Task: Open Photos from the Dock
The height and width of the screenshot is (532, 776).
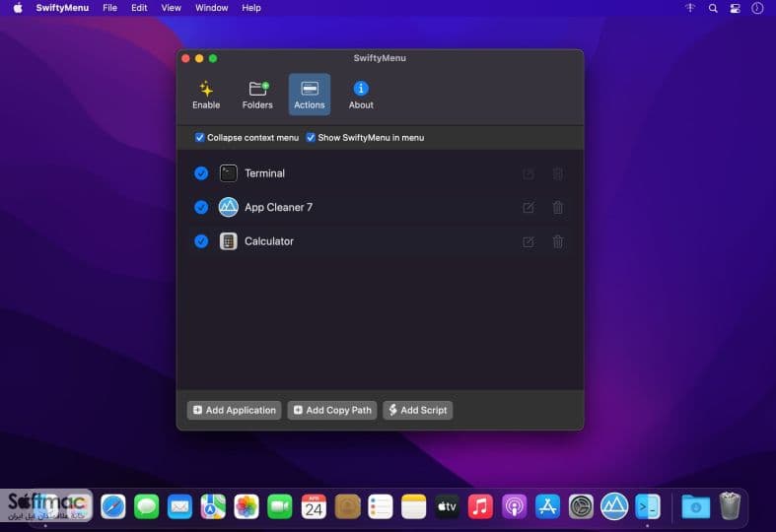Action: tap(247, 506)
